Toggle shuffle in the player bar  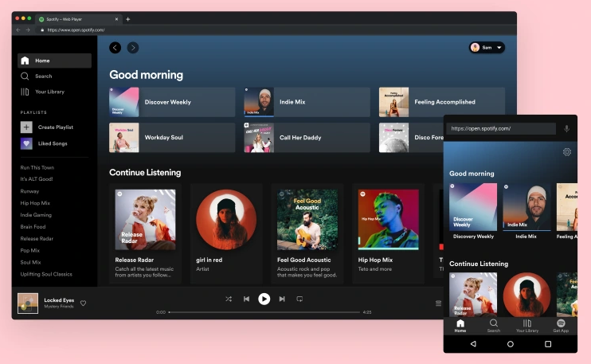[x=229, y=299]
